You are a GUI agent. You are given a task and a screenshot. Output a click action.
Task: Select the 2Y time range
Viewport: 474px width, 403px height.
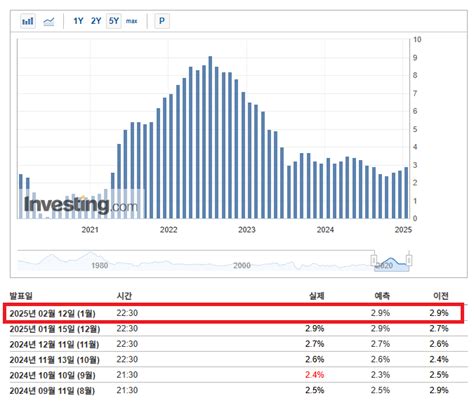96,21
